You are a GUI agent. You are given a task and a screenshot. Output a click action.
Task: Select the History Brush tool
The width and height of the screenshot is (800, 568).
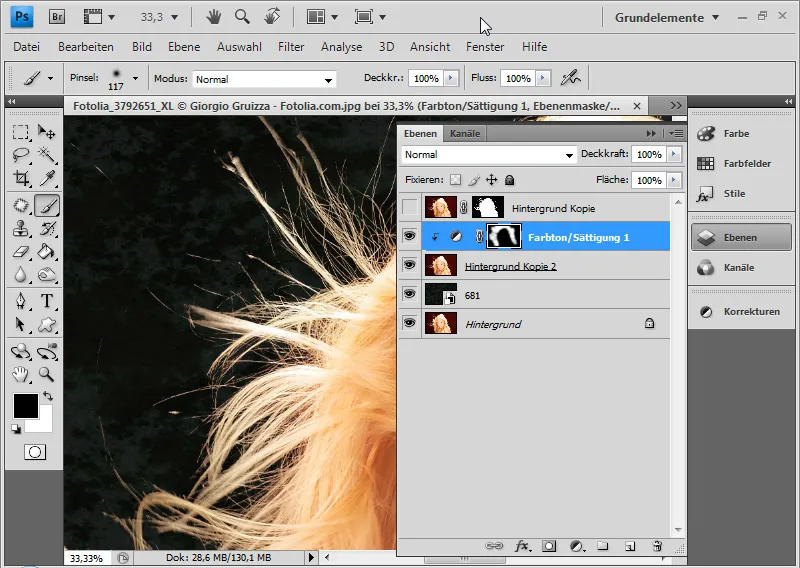[47, 229]
